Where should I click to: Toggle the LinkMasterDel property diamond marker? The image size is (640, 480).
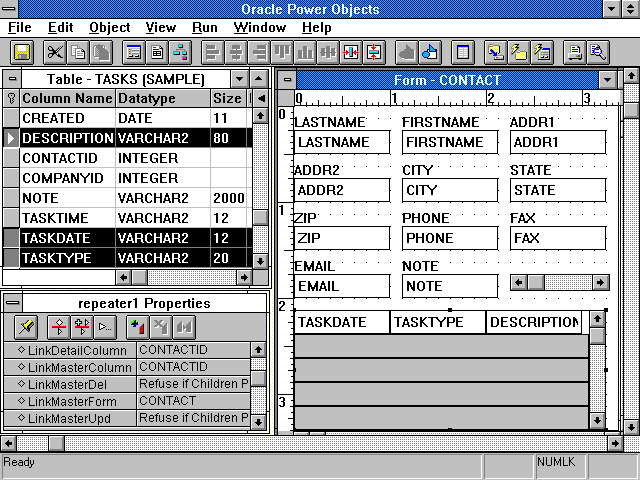click(22, 385)
